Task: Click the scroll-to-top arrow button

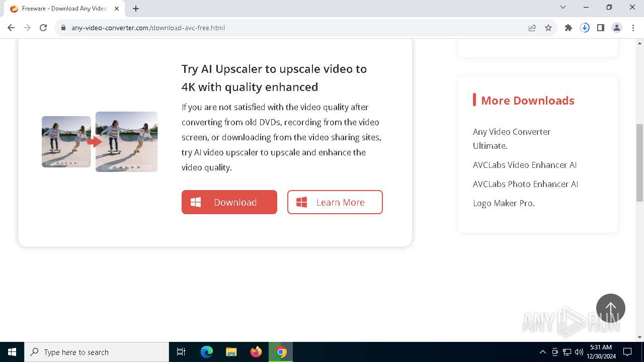Action: point(611,308)
